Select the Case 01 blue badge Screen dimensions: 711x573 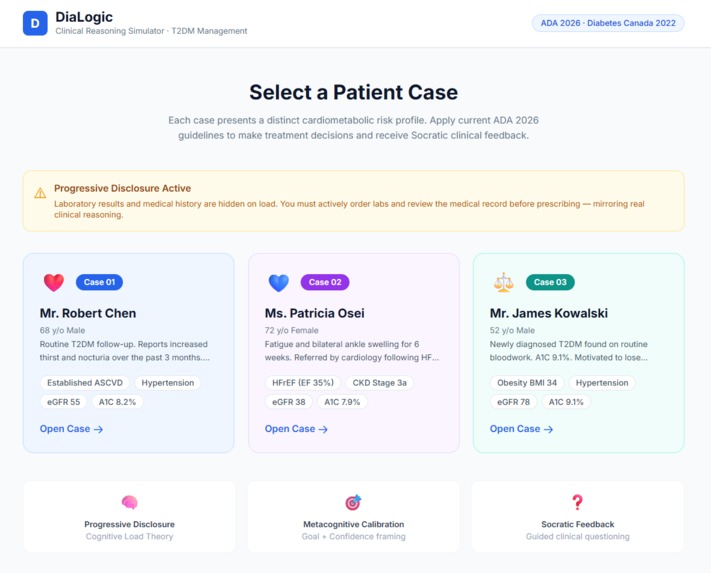(x=99, y=282)
